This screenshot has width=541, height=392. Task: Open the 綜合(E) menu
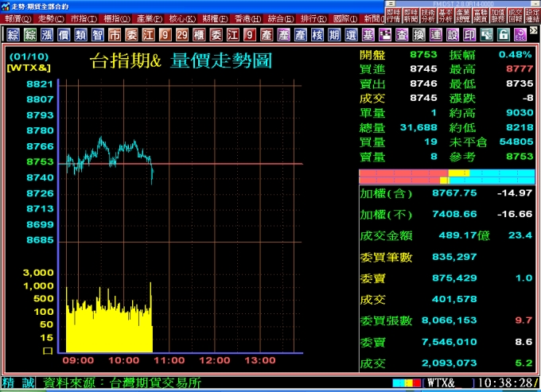(281, 18)
